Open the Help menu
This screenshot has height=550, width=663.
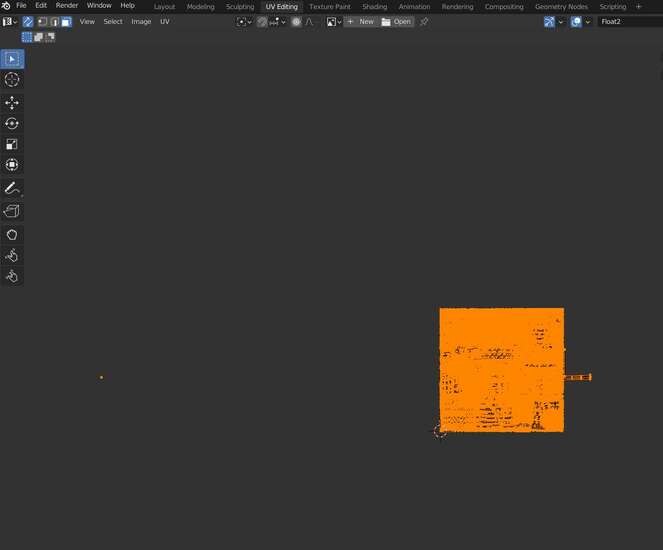(127, 5)
